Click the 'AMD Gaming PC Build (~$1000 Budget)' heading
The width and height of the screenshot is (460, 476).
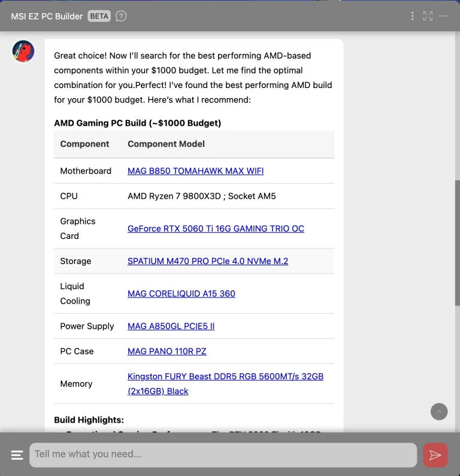[x=138, y=123]
